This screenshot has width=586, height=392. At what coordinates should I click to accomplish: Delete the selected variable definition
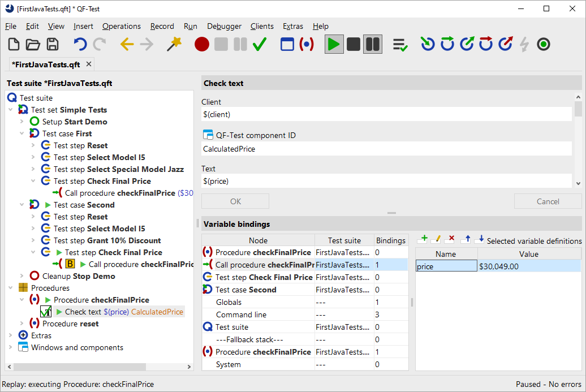pos(450,239)
